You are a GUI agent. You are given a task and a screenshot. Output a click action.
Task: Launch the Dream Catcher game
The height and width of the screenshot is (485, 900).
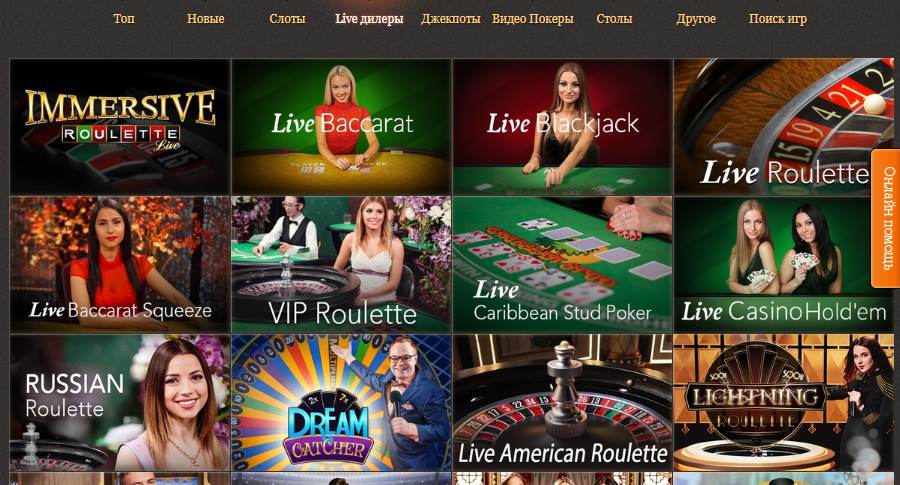(x=341, y=403)
